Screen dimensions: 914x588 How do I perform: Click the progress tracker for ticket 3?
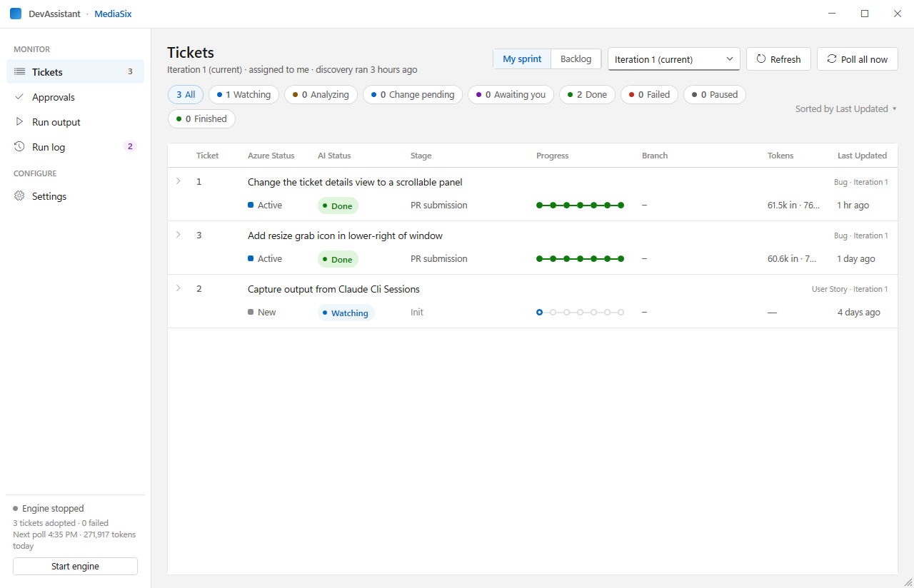click(581, 259)
